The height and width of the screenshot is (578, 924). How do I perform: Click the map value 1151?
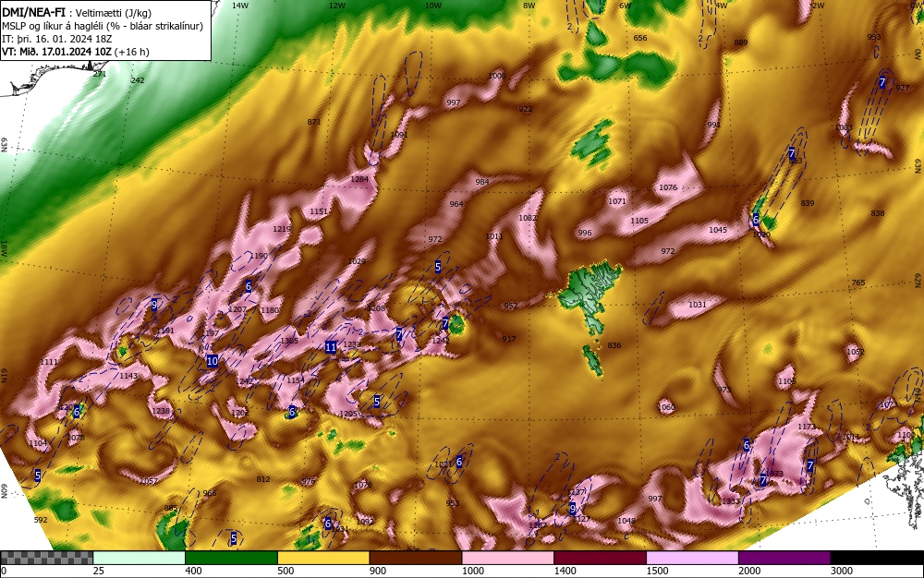[319, 211]
